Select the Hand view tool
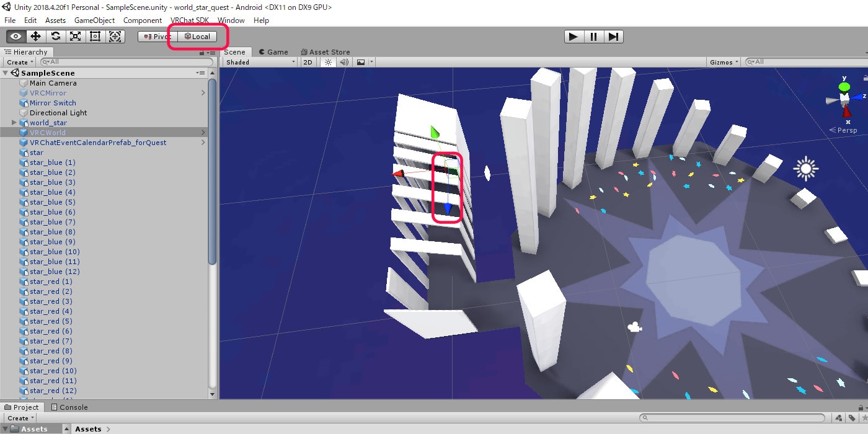Screen dimensions: 868x434 (x=15, y=36)
